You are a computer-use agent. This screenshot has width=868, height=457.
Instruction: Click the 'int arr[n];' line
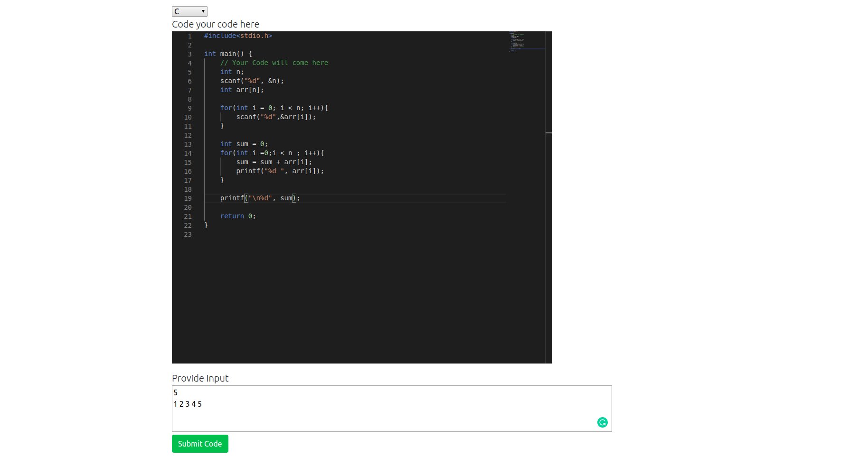pyautogui.click(x=242, y=90)
